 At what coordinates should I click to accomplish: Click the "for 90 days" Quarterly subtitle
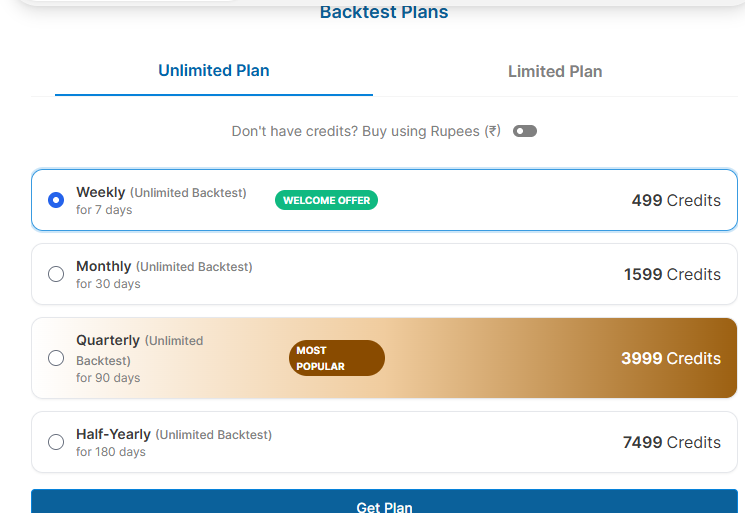[x=108, y=378]
